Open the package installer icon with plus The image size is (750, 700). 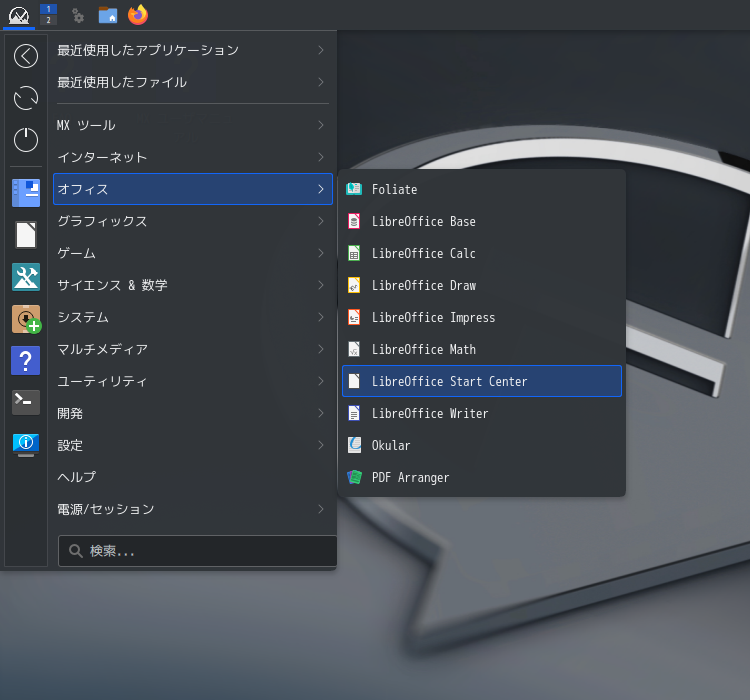click(x=26, y=319)
